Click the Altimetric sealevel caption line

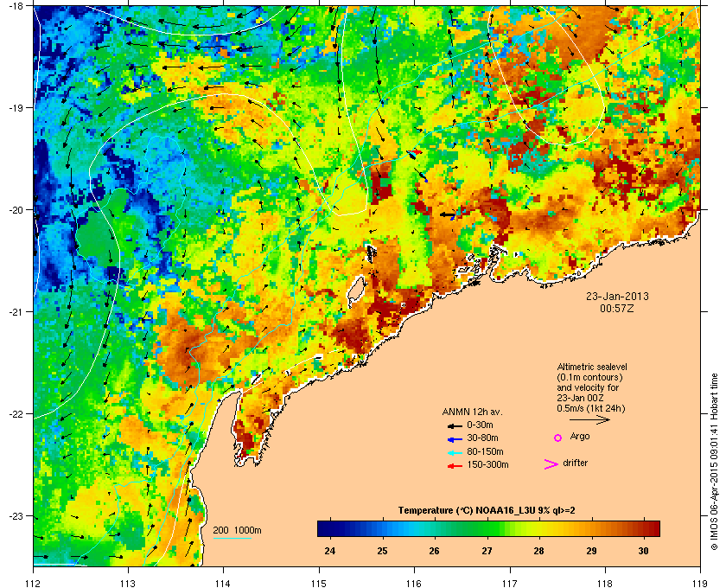(592, 367)
